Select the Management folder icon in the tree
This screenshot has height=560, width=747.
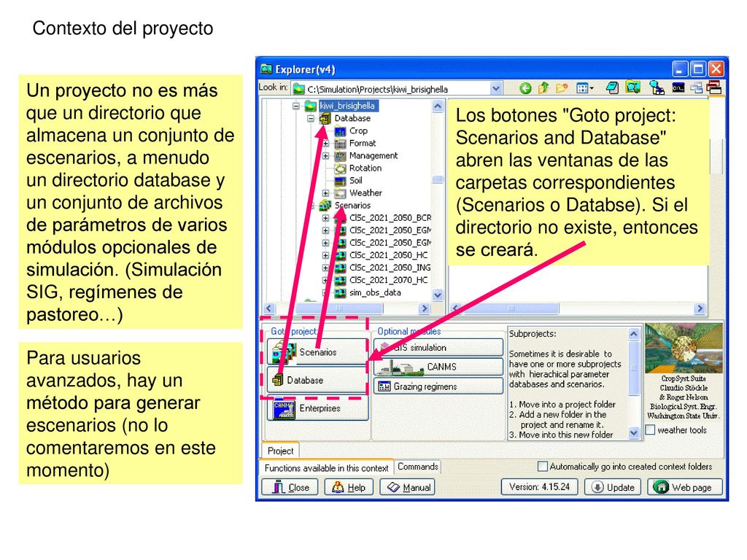(340, 156)
